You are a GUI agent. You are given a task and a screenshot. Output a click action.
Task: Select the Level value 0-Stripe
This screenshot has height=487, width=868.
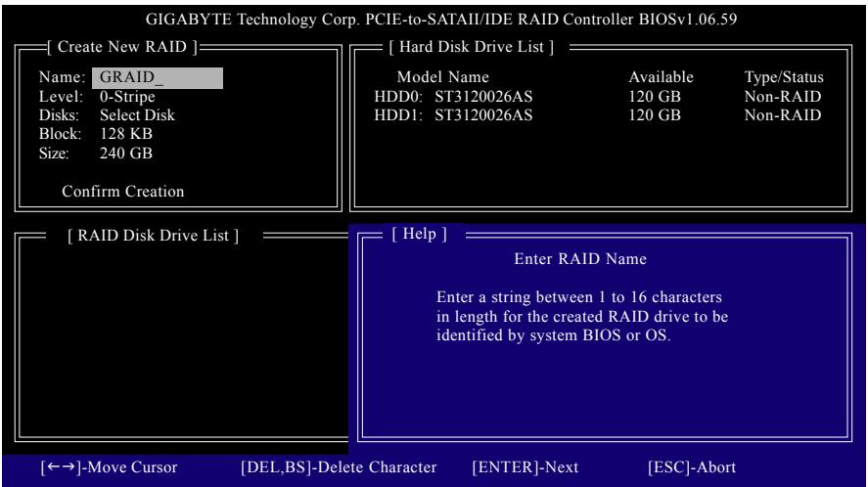coord(127,97)
